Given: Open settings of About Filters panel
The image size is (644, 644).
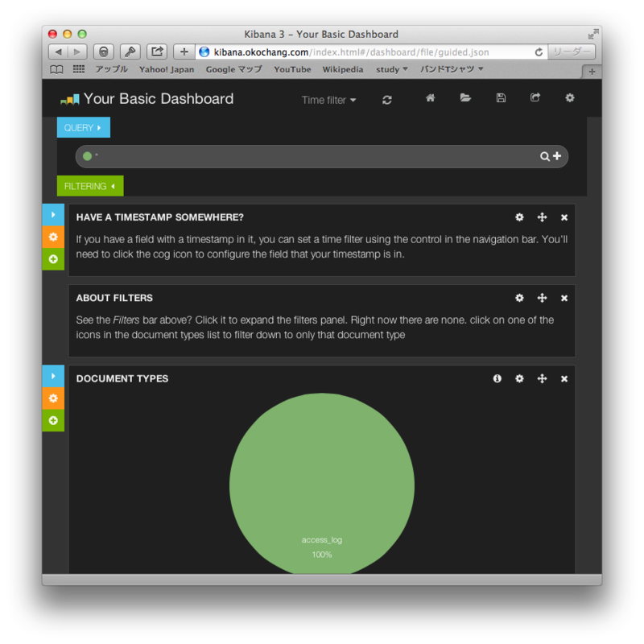Looking at the screenshot, I should pyautogui.click(x=519, y=298).
